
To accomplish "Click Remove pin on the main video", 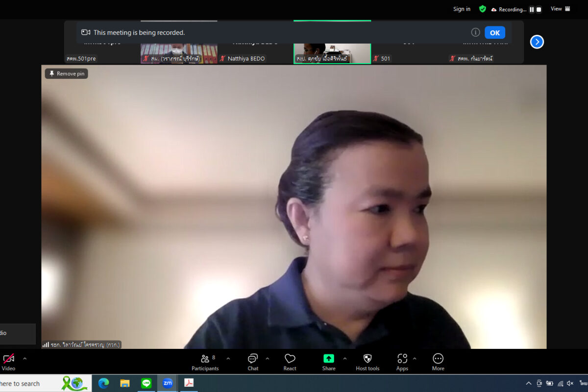I will pos(67,73).
